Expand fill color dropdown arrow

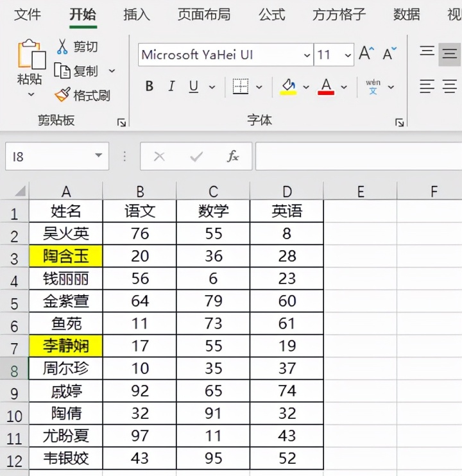tap(306, 87)
